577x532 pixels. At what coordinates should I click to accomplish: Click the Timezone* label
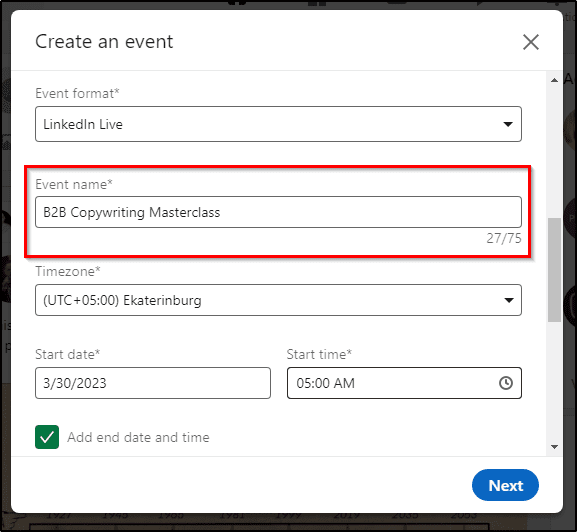(68, 271)
